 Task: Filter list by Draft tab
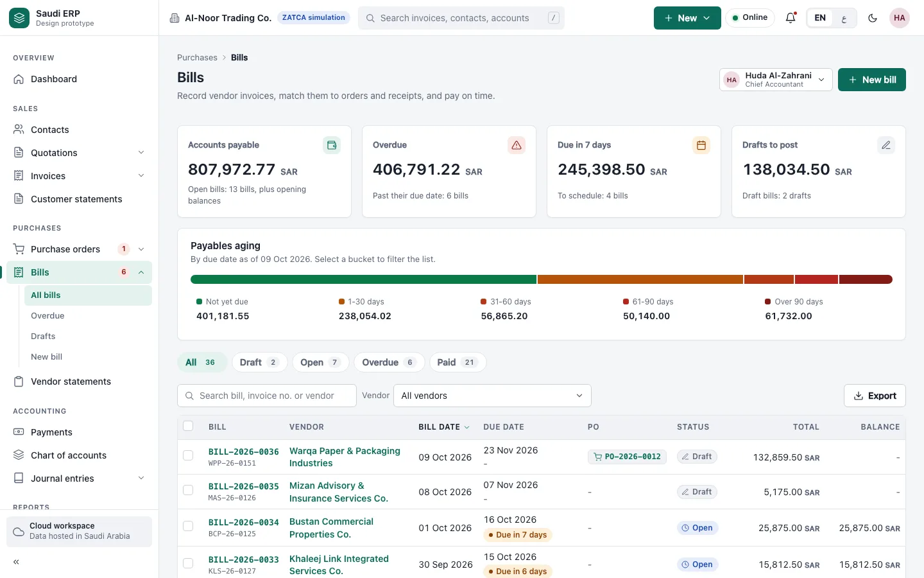tap(259, 362)
